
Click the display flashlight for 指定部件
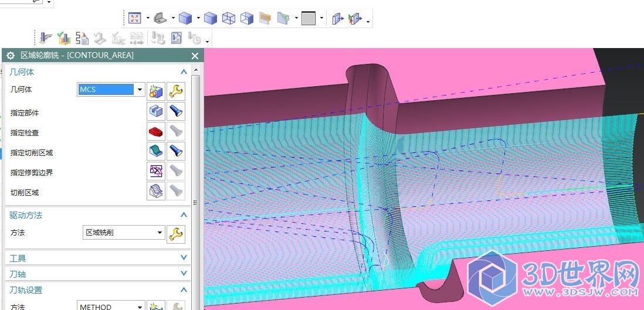point(176,111)
